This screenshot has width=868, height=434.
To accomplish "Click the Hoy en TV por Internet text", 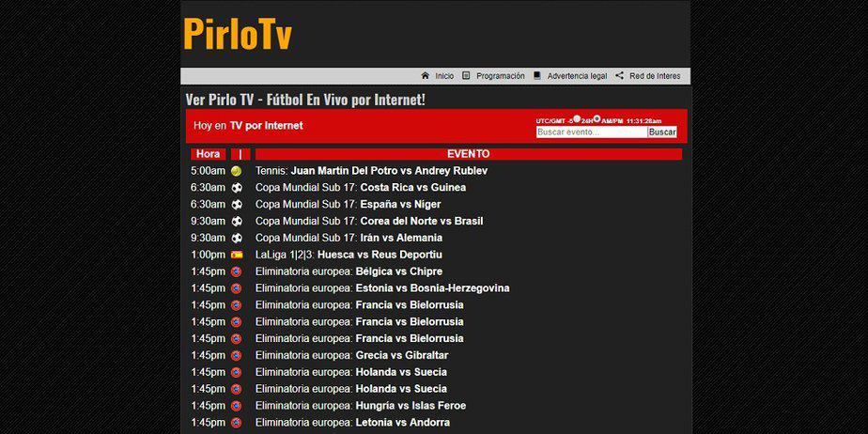I will (248, 126).
